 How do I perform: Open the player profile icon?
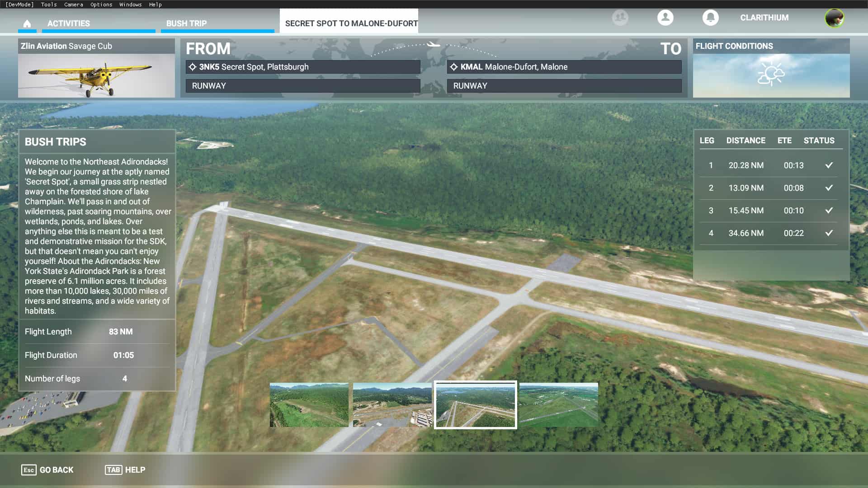point(665,18)
